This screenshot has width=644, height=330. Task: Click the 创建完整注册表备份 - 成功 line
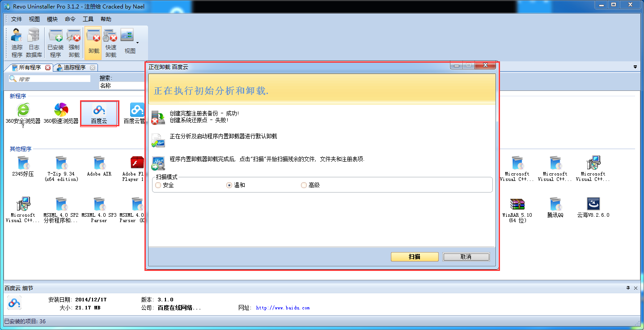coord(204,113)
